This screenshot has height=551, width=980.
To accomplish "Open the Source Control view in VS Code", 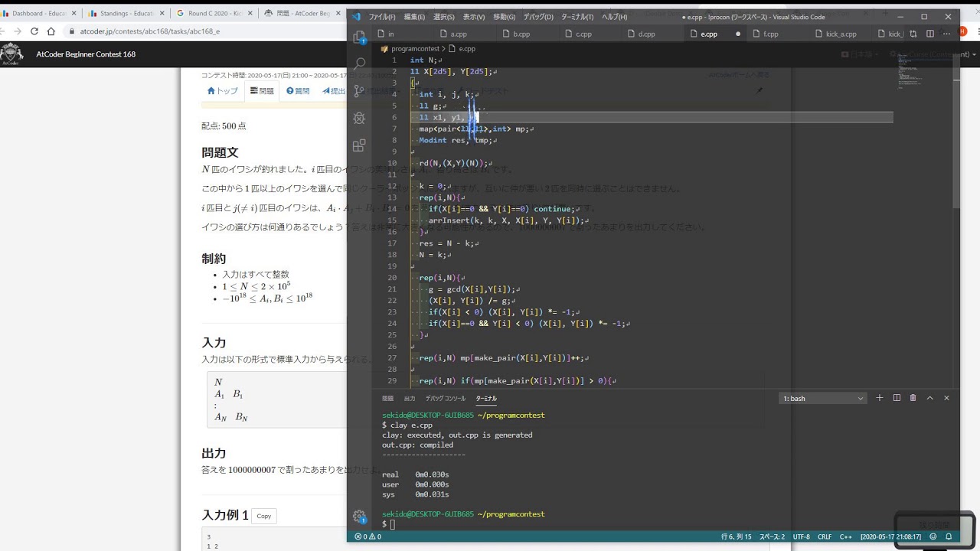I will (x=359, y=91).
